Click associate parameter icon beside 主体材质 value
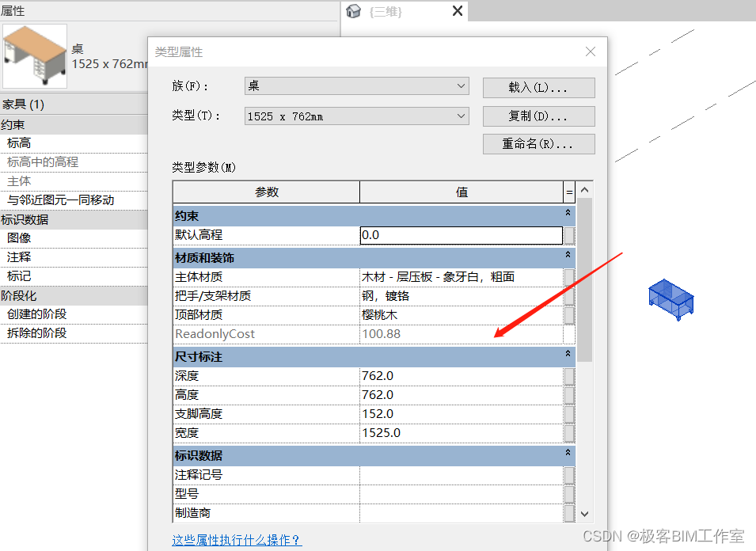Viewport: 756px width, 551px height. [569, 278]
